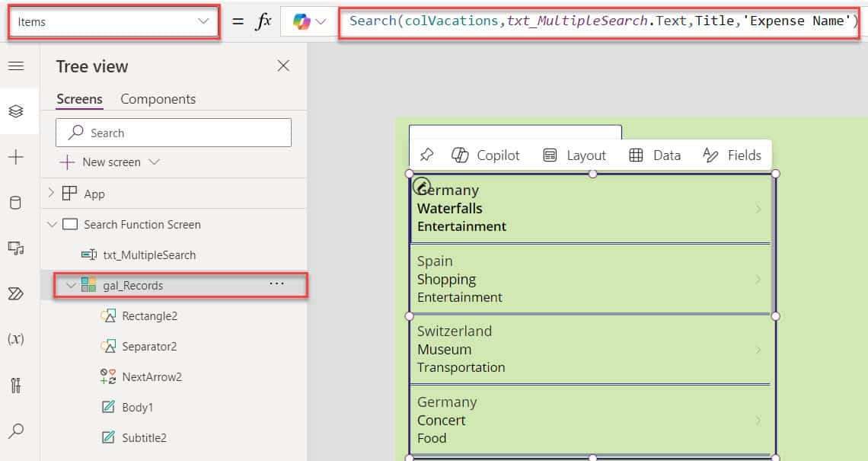
Task: Click the Concert text in gallery
Action: pos(441,420)
